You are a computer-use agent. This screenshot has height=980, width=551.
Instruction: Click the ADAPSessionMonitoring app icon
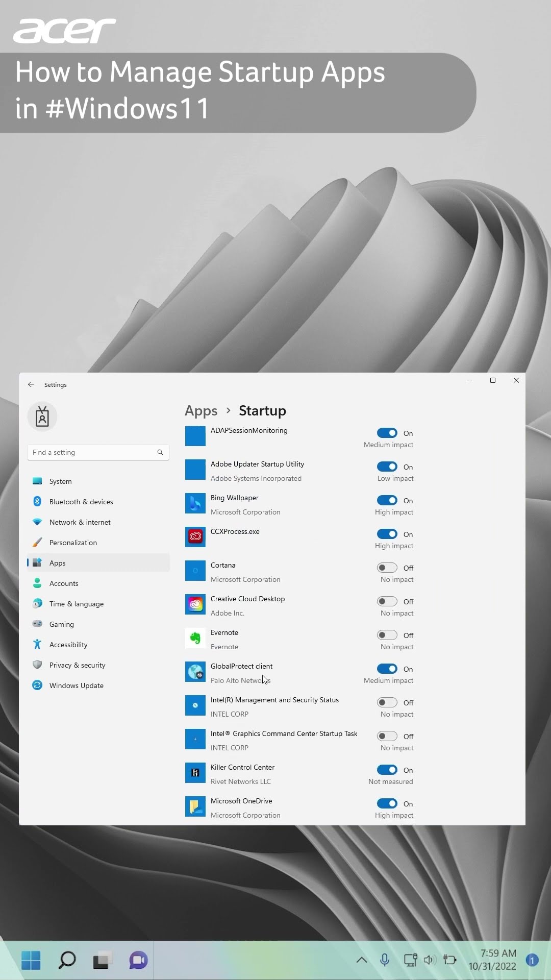tap(195, 436)
